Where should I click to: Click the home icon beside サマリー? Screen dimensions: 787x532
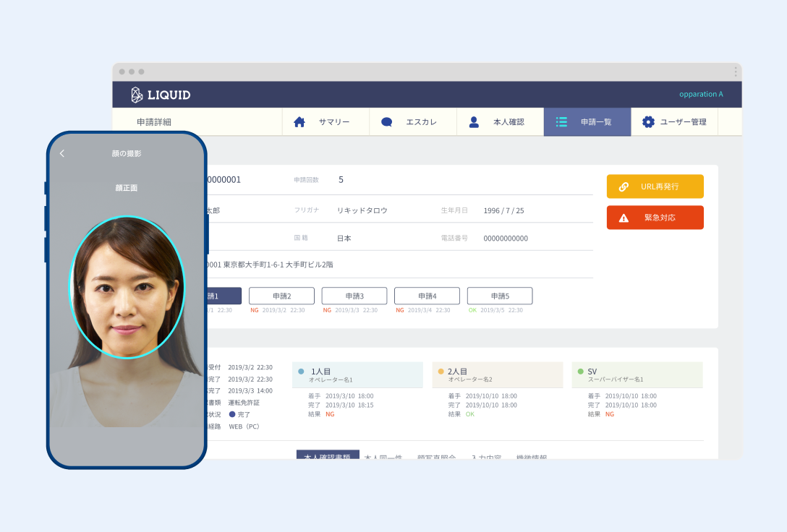(299, 122)
